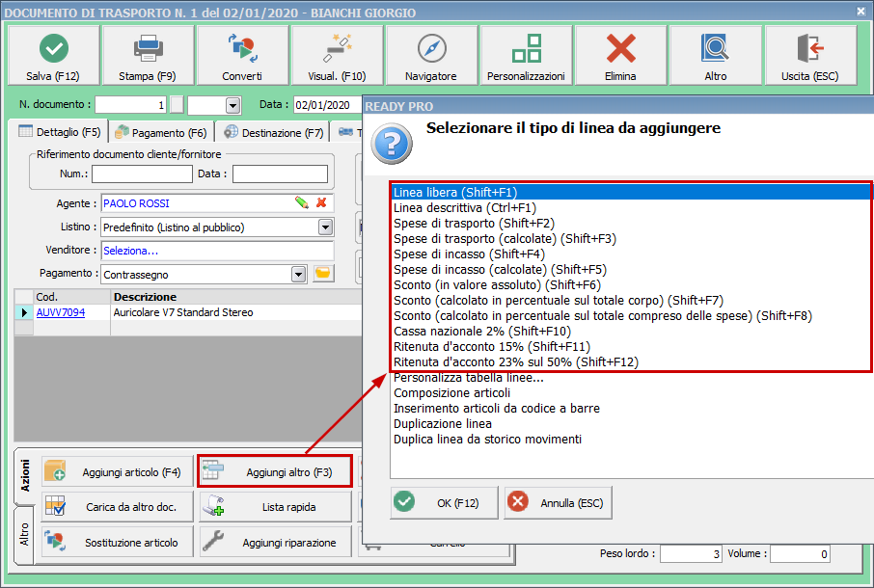Click the yellow folder icon next to Pagamento

click(323, 274)
